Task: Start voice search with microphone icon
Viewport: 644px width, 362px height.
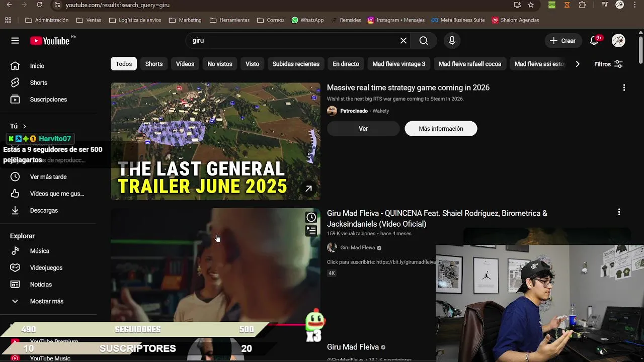Action: pos(452,41)
